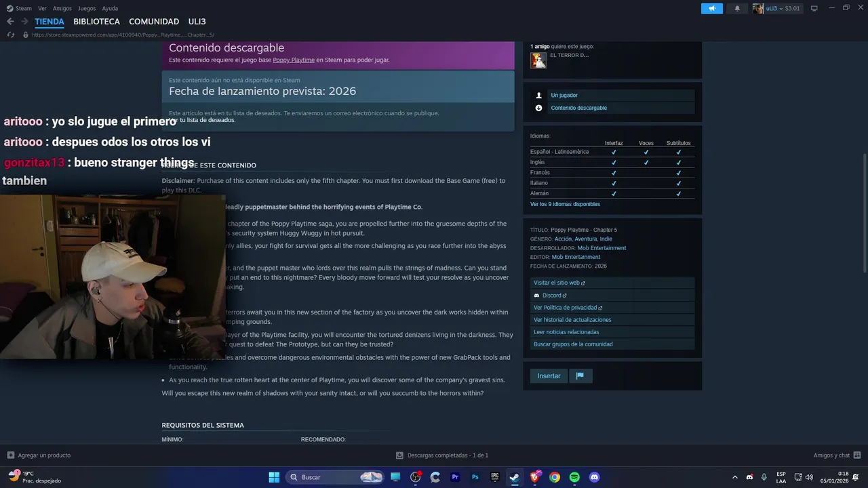Open OBS Studio from the taskbar
Viewport: 868px width, 488px height.
[x=416, y=477]
